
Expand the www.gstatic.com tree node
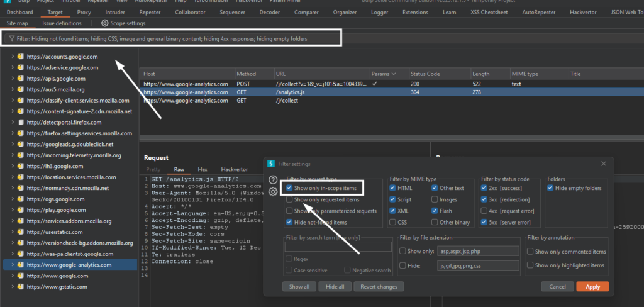coord(13,287)
